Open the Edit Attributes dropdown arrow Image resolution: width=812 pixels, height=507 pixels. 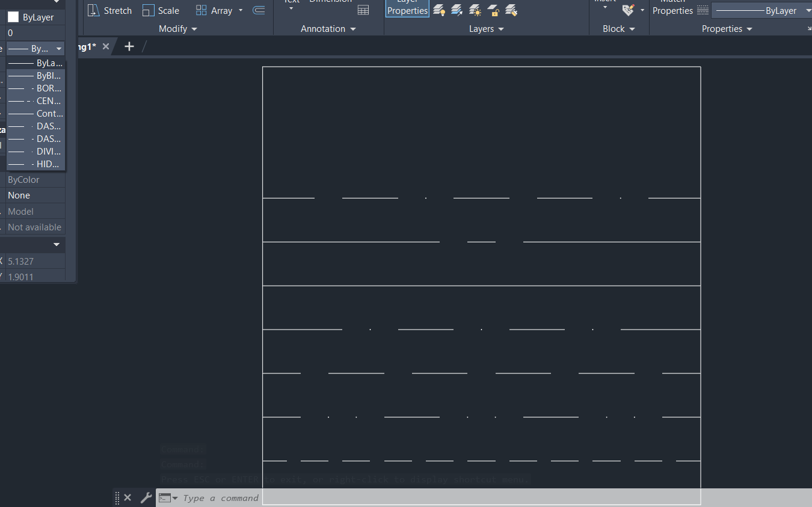[x=642, y=10]
